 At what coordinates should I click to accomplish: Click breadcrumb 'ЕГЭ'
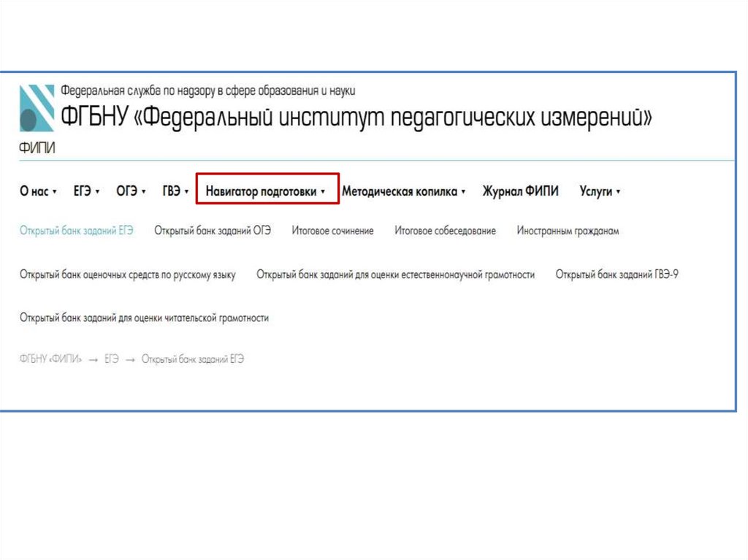(x=112, y=358)
